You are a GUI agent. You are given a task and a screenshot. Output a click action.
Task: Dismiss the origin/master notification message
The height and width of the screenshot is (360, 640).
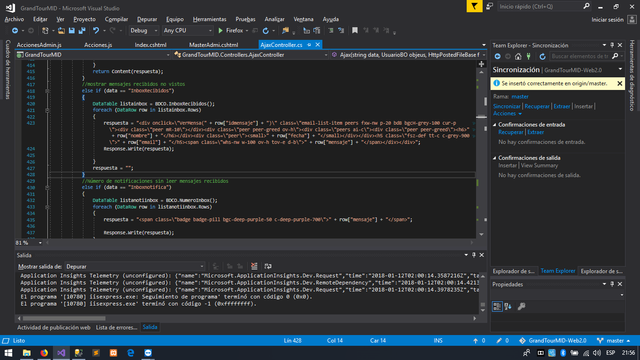619,83
